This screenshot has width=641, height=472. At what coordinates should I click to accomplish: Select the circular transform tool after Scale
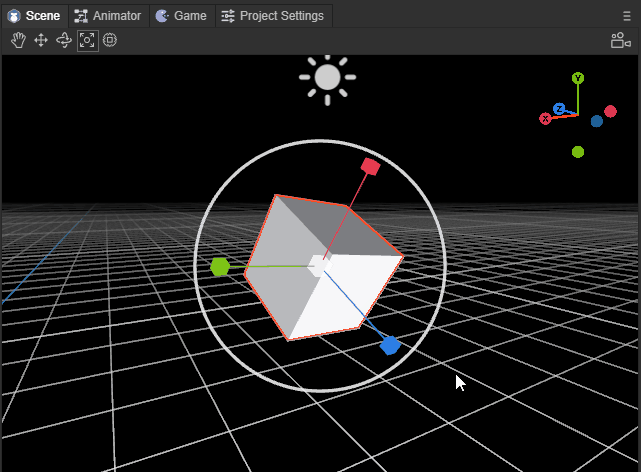(110, 40)
